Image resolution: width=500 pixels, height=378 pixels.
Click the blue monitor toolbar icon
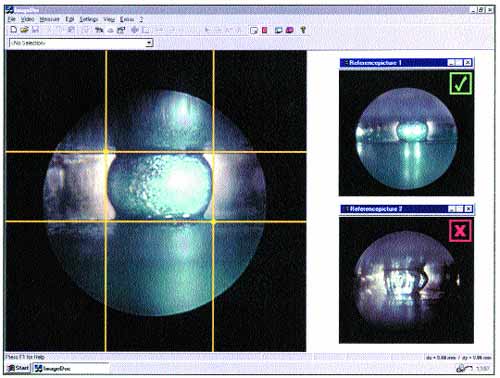pyautogui.click(x=278, y=30)
